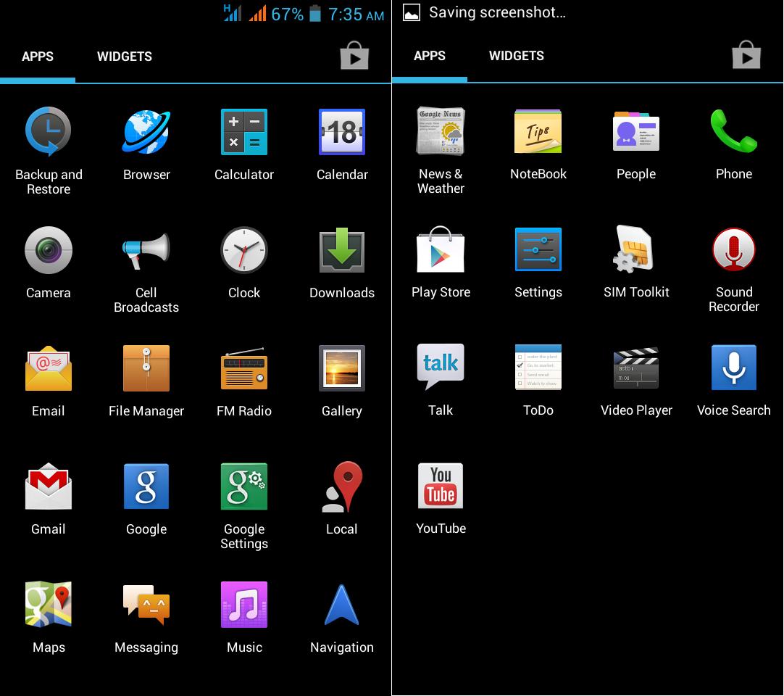
Task: Open Cell Broadcasts megaphone icon
Action: [146, 249]
